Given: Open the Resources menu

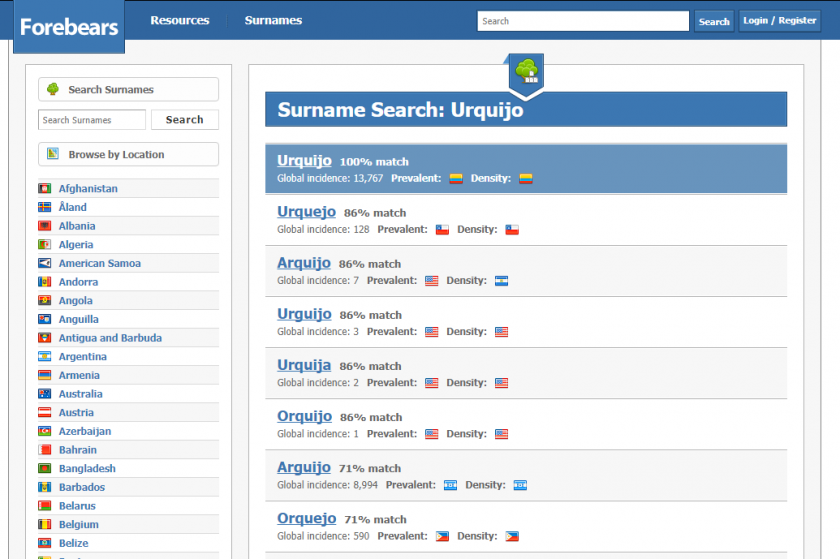Looking at the screenshot, I should (x=179, y=20).
